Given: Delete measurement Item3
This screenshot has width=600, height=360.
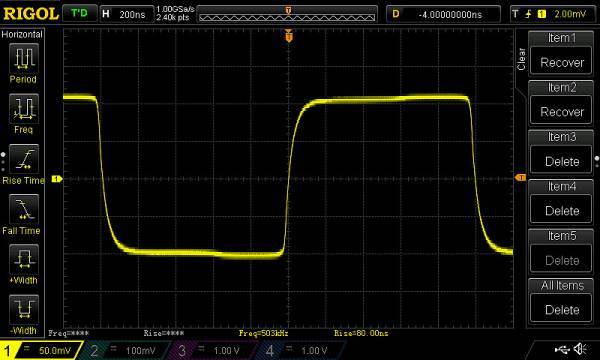Looking at the screenshot, I should [x=561, y=161].
